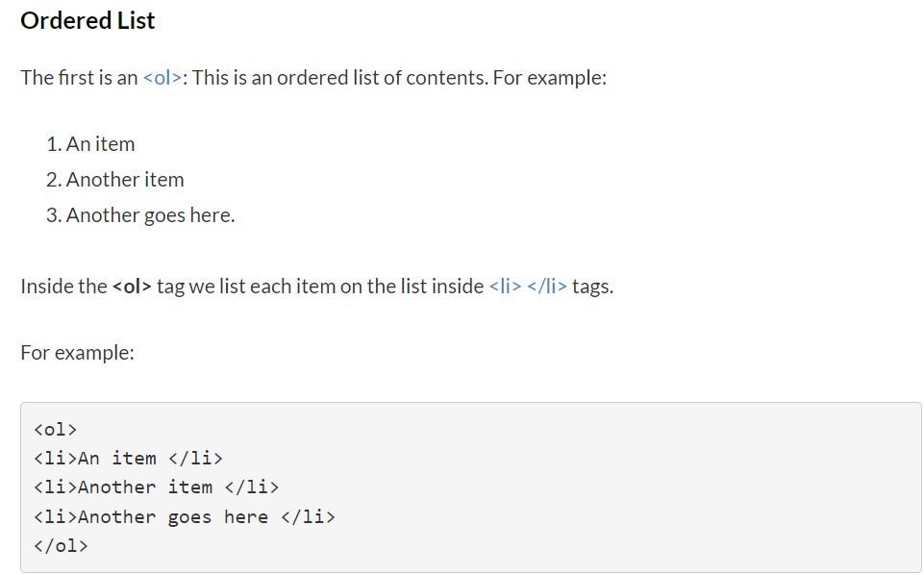Image resolution: width=924 pixels, height=575 pixels.
Task: Click the bold <ol> text in the paragraph
Action: (x=132, y=286)
